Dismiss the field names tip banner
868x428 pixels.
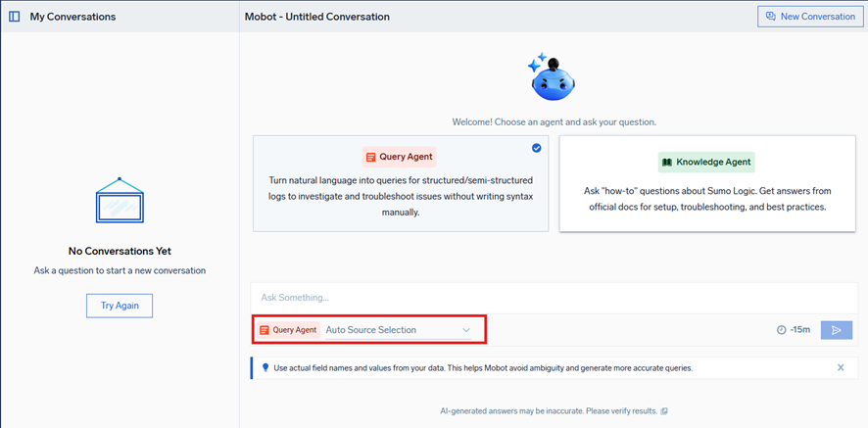click(x=840, y=368)
